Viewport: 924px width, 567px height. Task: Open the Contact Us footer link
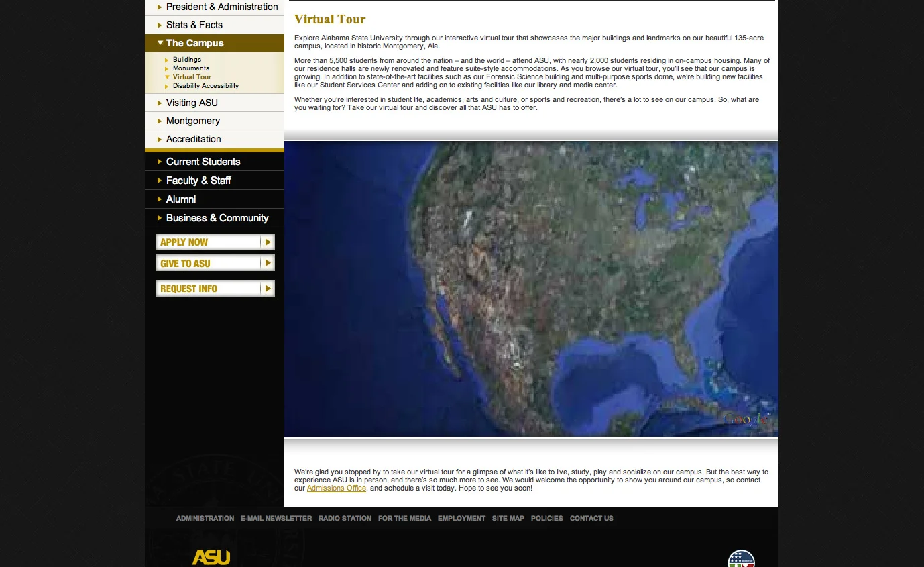(591, 518)
